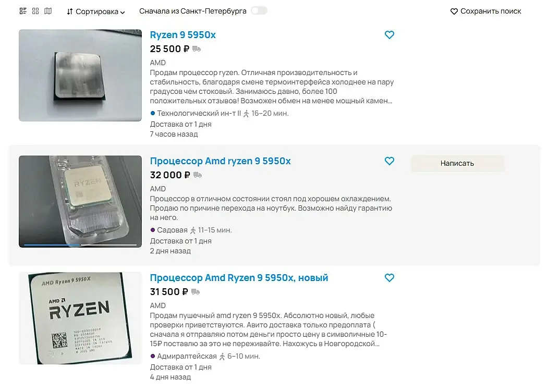The height and width of the screenshot is (392, 547).
Task: Toggle 'Сначала из Санкт-Петербурга' switch
Action: click(259, 11)
